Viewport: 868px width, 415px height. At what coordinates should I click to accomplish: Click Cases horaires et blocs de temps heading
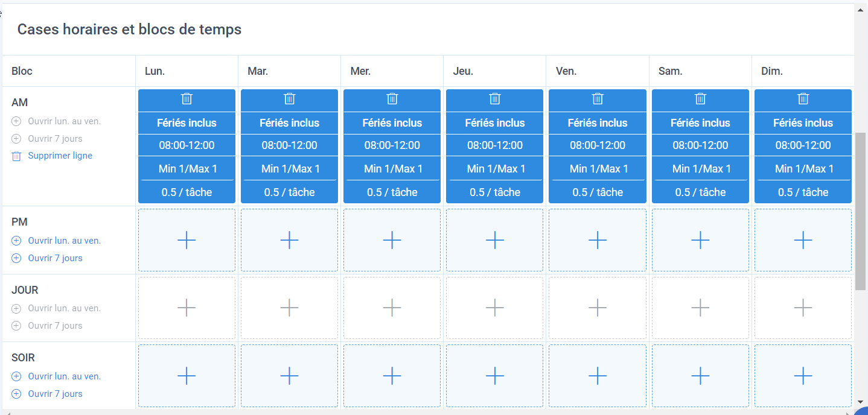coord(129,29)
